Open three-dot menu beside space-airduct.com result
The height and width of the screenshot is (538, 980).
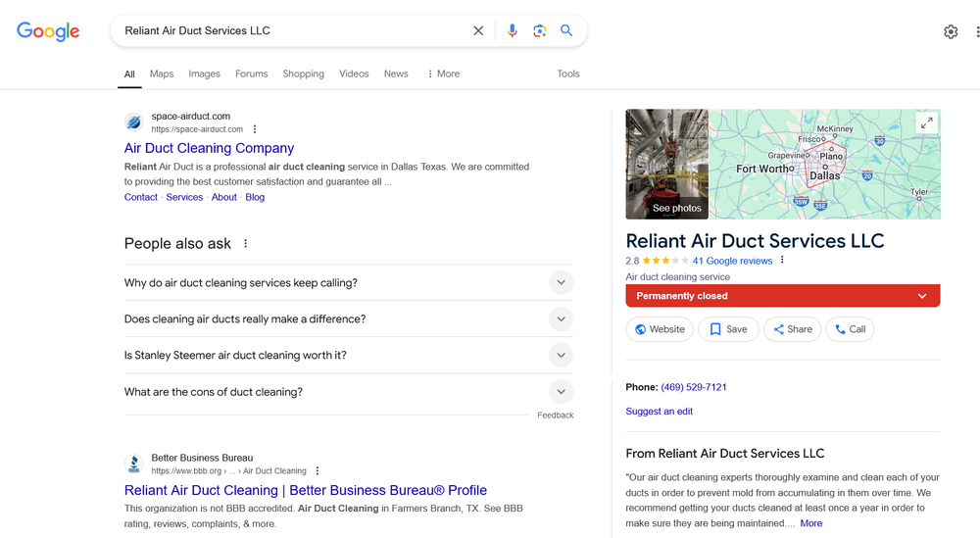[x=255, y=129]
